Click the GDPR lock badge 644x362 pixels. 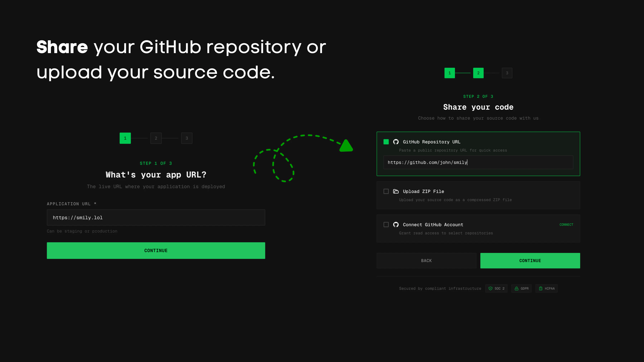point(521,289)
